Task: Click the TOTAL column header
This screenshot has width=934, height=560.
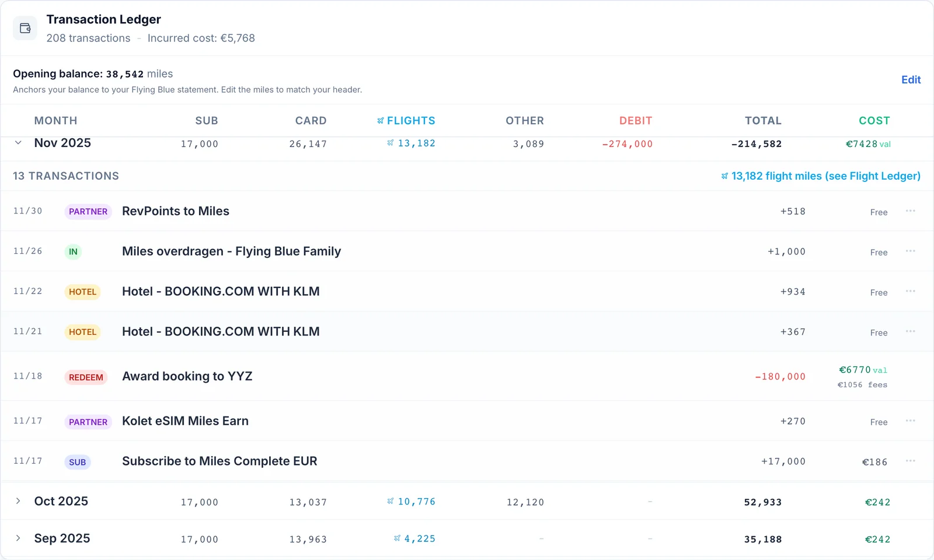Action: (x=763, y=121)
